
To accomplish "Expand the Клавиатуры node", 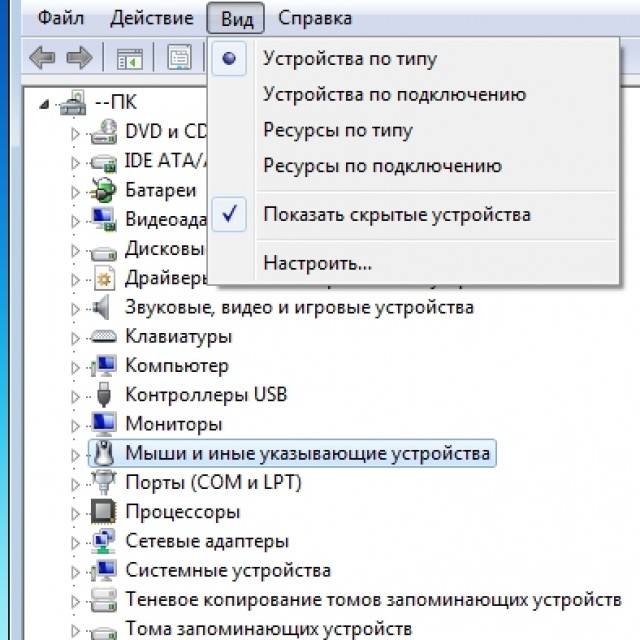I will pyautogui.click(x=75, y=338).
